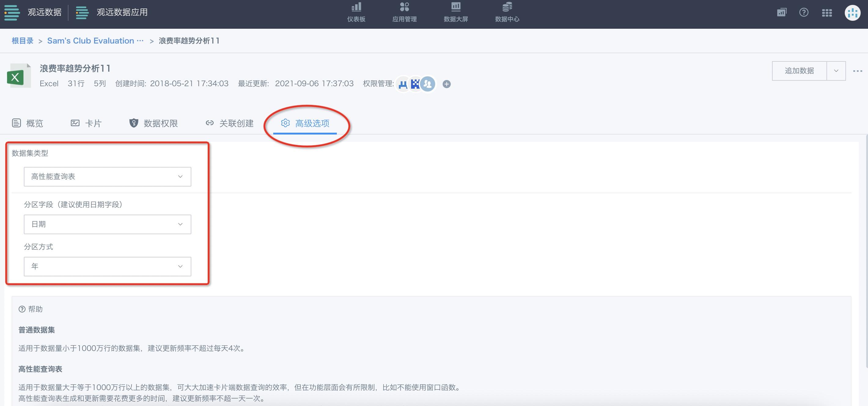Expand the 分区字段 field selector dropdown

[x=107, y=224]
